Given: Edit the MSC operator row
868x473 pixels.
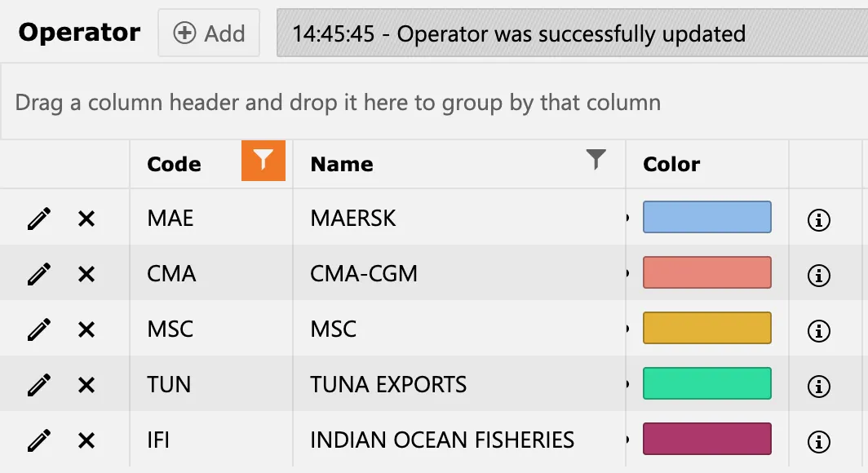Looking at the screenshot, I should [39, 329].
